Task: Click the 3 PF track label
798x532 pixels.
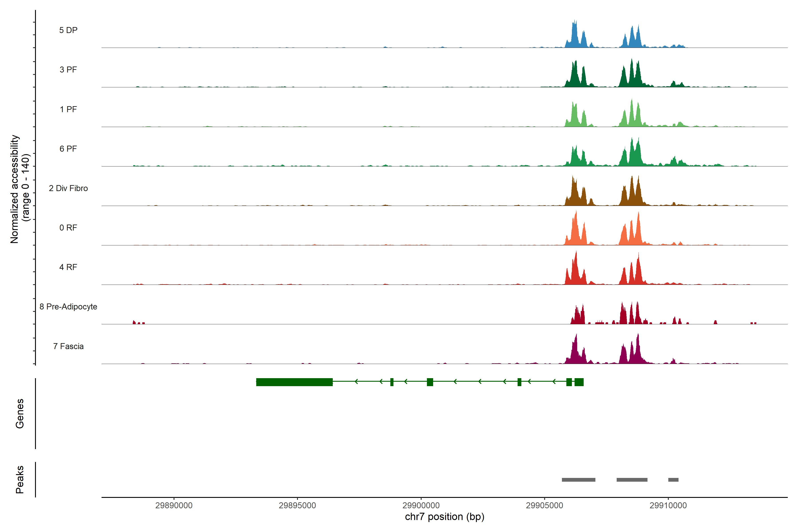Action: coord(68,70)
